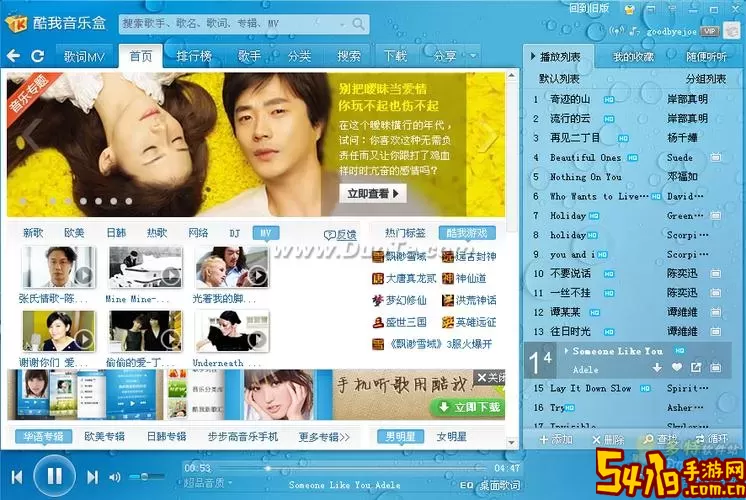Close the mobile ad banner
746x500 pixels.
(491, 378)
